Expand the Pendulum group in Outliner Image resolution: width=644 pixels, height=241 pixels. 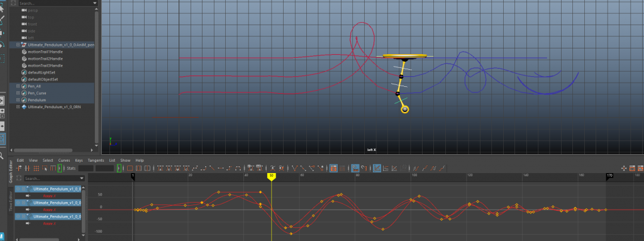click(x=18, y=100)
